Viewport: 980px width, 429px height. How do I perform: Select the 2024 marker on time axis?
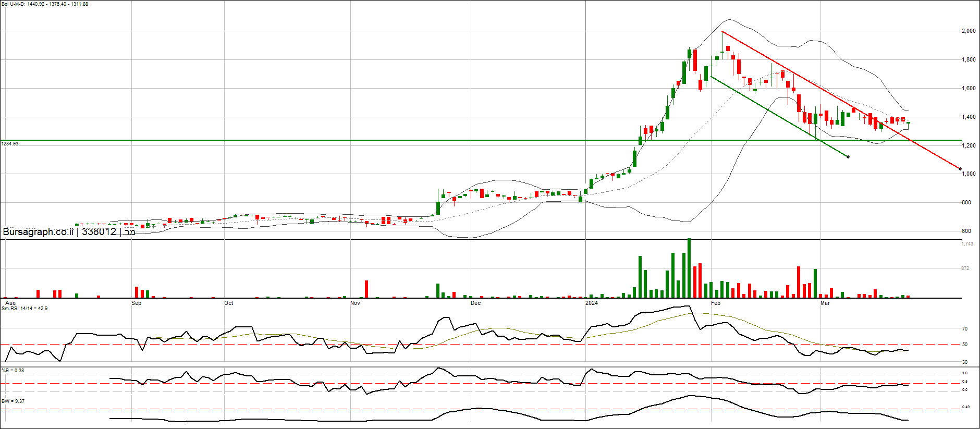click(x=592, y=303)
